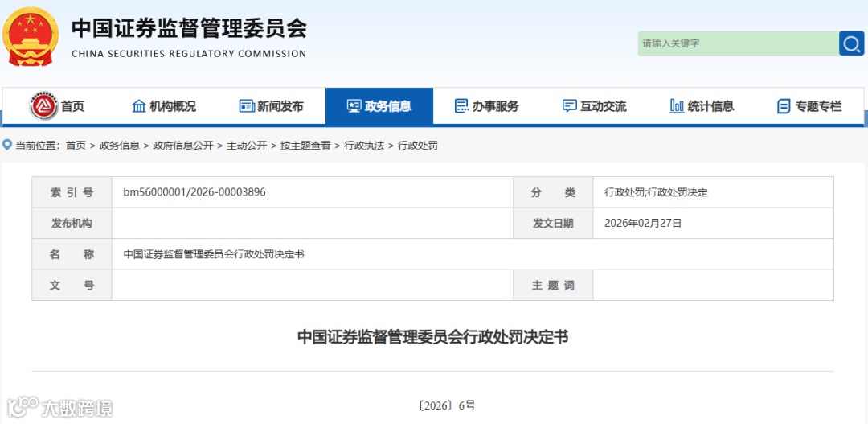Go to 首页 in the breadcrumb
The width and height of the screenshot is (868, 424).
(x=76, y=146)
